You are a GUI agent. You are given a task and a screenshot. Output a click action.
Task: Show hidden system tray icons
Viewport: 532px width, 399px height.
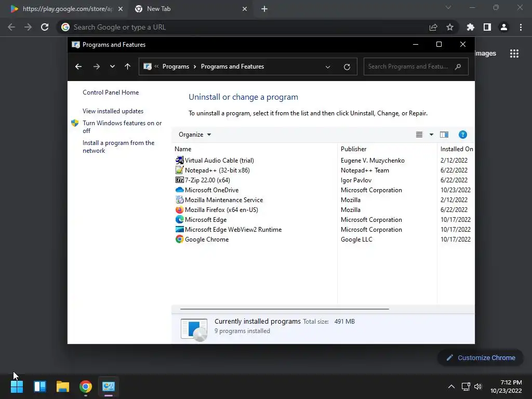[x=451, y=387]
